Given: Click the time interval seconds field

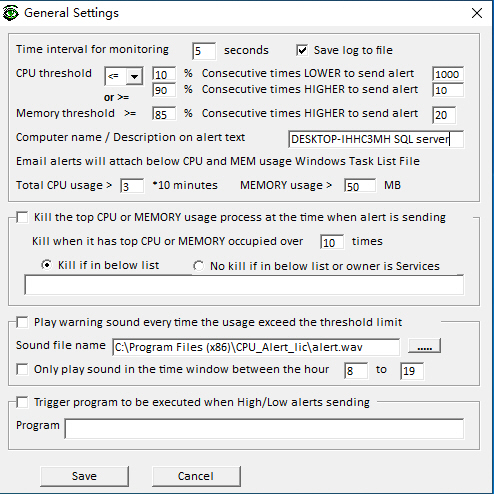Looking at the screenshot, I should (x=204, y=51).
